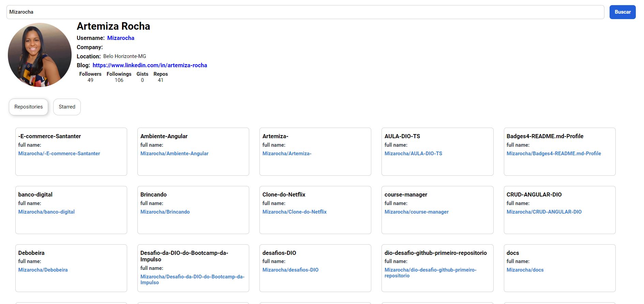Image resolution: width=644 pixels, height=304 pixels.
Task: Open Mizarocha/Ambiente-Angular repository link
Action: click(174, 154)
